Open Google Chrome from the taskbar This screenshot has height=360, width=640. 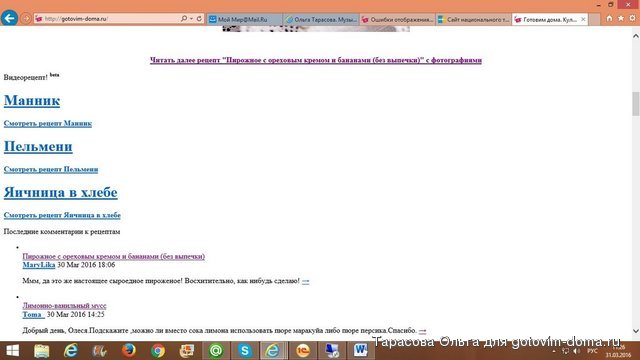click(x=158, y=351)
